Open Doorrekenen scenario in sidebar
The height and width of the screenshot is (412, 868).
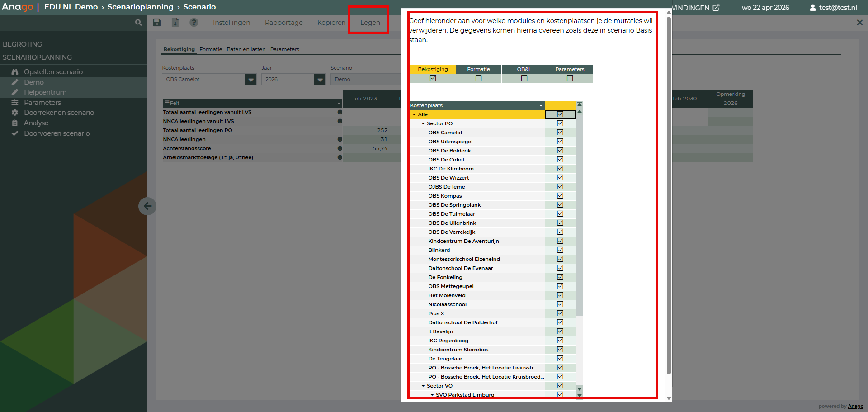pos(59,113)
